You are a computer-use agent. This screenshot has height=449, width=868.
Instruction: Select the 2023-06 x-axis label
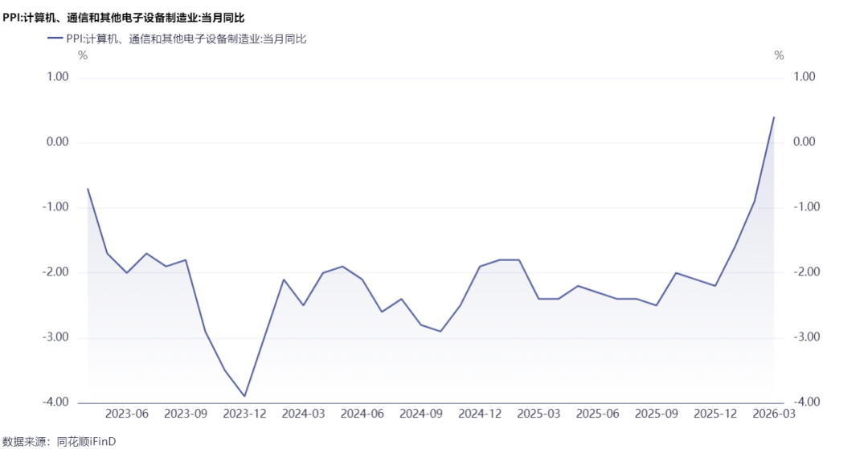[127, 414]
